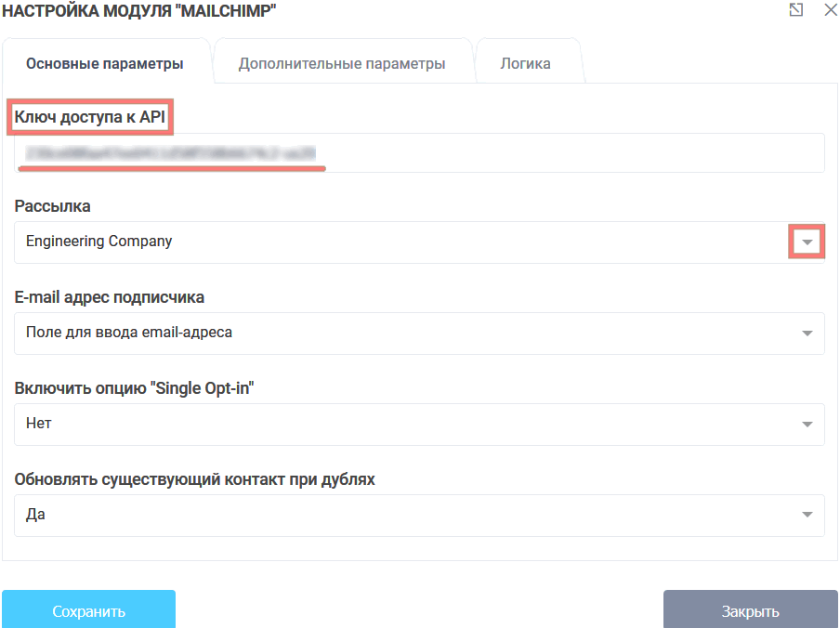
Task: Expand the Обновлять существующий контакт dropdown
Action: point(807,515)
